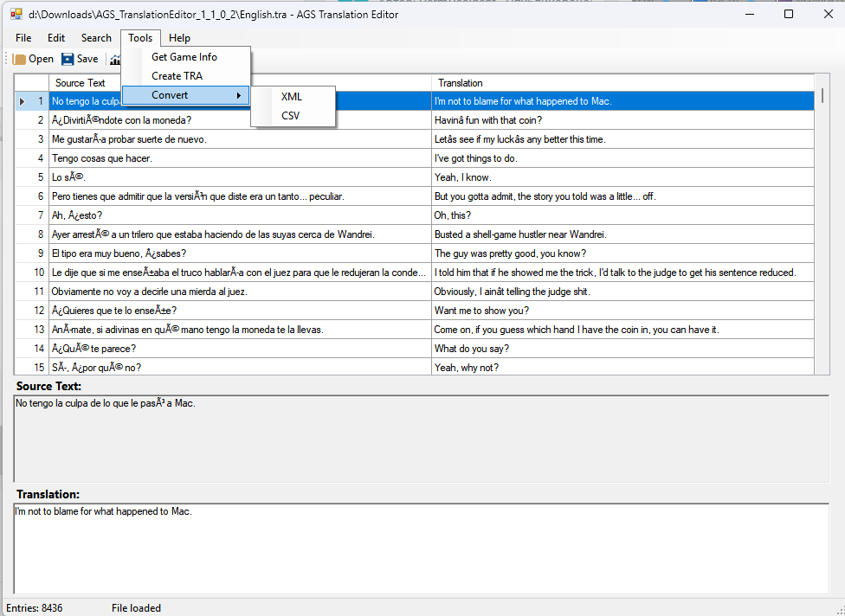This screenshot has width=845, height=616.
Task: Close the open Tools menu
Action: point(140,38)
